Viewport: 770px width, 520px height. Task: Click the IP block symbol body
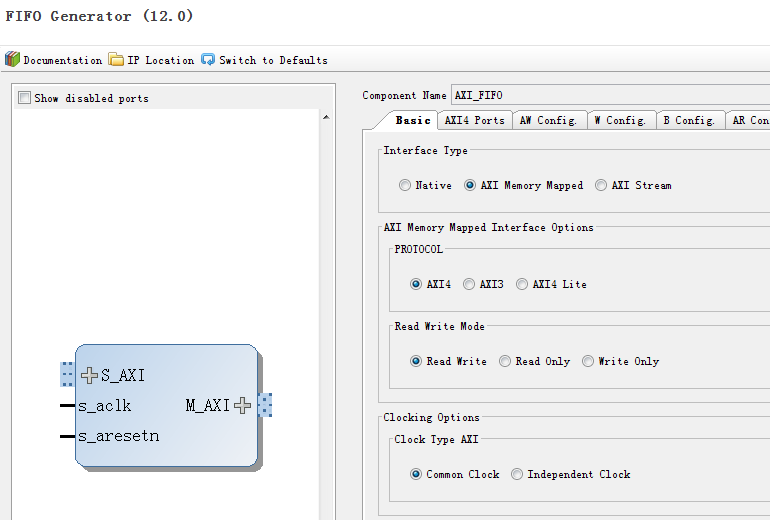click(x=166, y=406)
